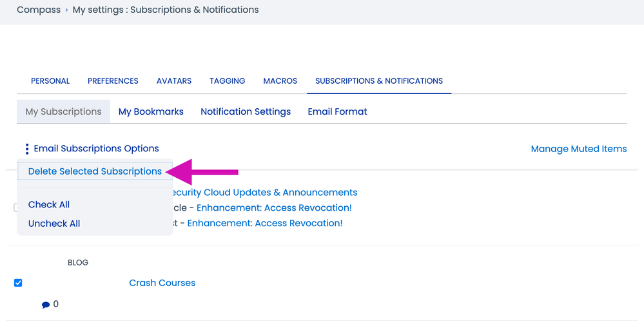Select Uncheck All in the options menu
The height and width of the screenshot is (326, 644).
point(54,224)
